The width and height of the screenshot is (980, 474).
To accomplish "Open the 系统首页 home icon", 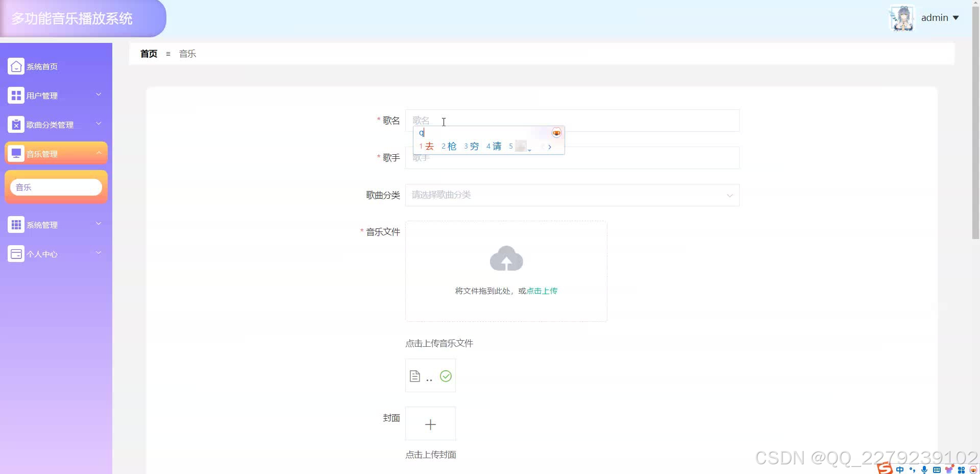I will (x=16, y=66).
